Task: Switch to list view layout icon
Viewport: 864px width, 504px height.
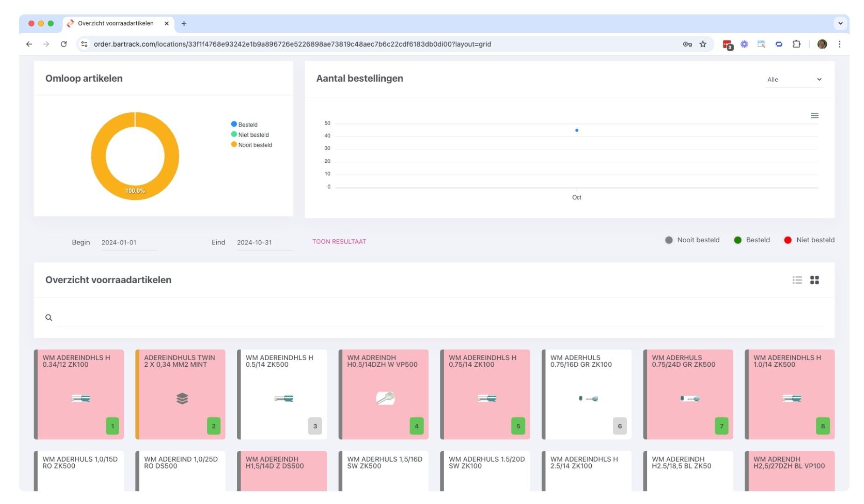Action: (797, 280)
